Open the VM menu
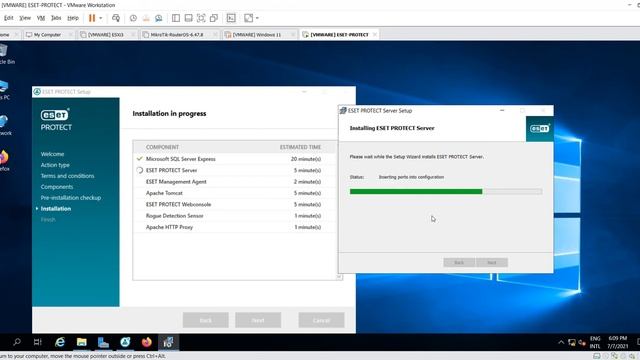640x360 pixels. click(41, 18)
